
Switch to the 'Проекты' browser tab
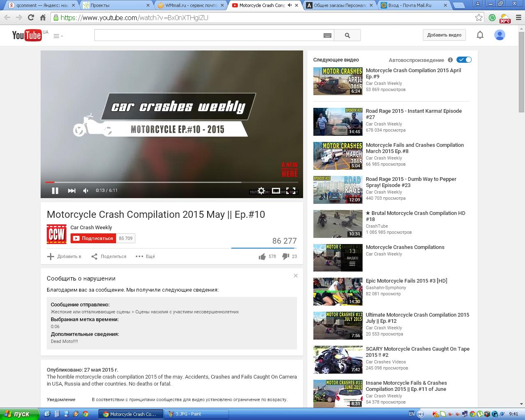click(x=116, y=5)
